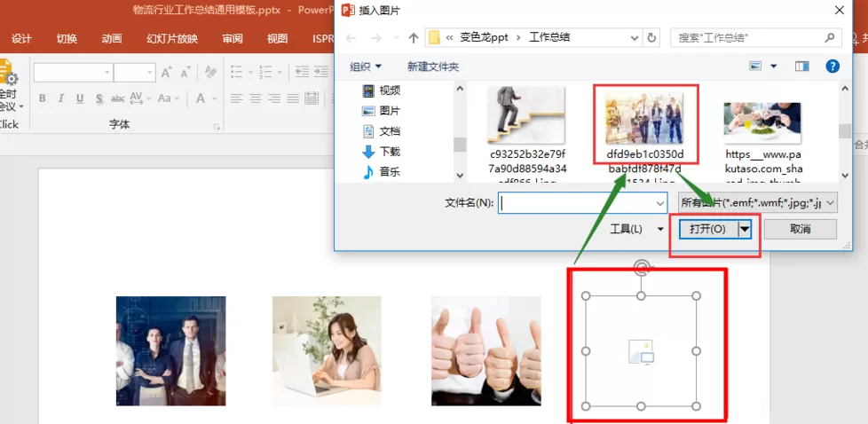Viewport: 868px width, 424px height.
Task: Open the font size dropdown
Action: 149,73
